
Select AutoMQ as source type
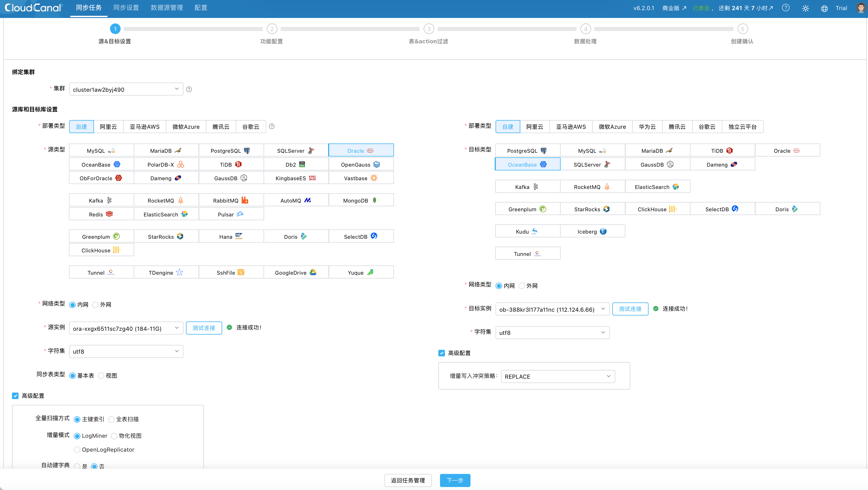point(296,200)
